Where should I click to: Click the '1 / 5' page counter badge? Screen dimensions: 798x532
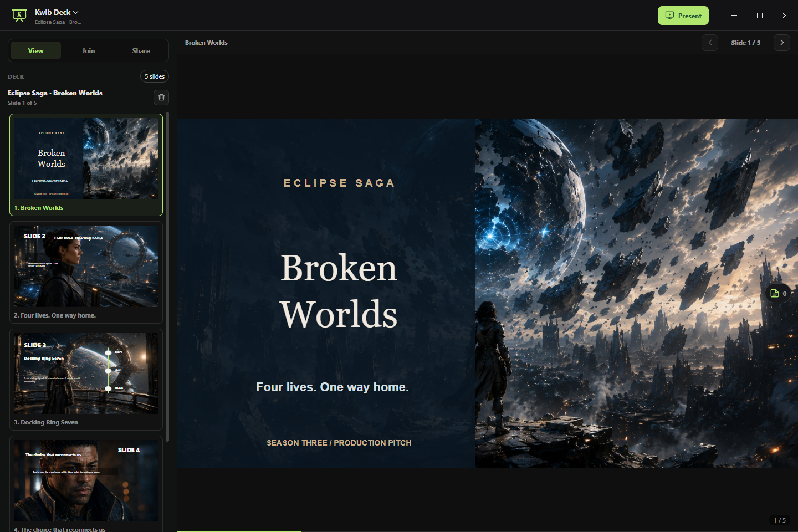click(x=780, y=520)
